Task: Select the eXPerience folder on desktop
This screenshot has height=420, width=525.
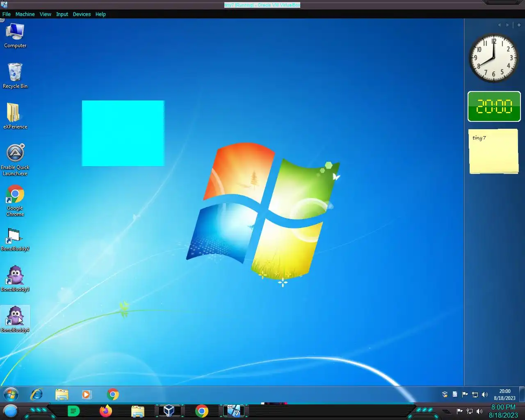Action: tap(15, 116)
